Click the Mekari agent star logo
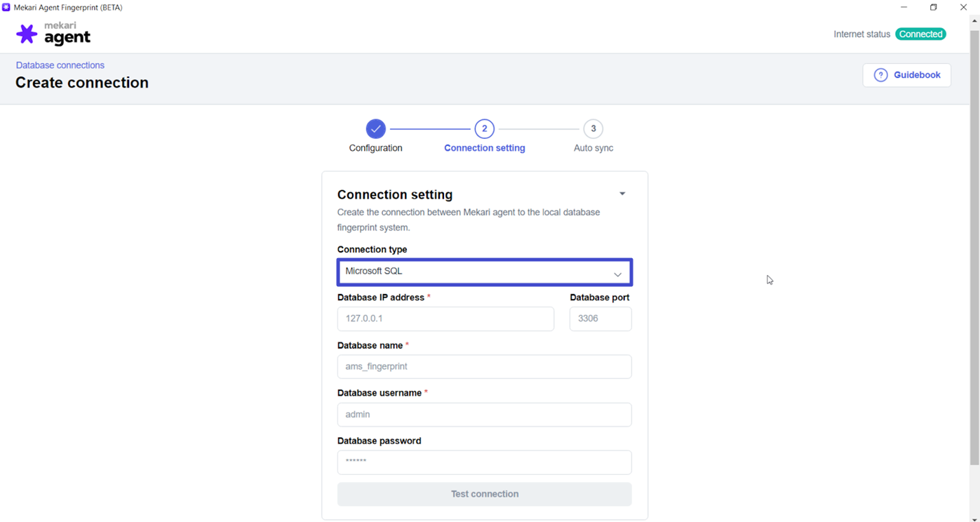The width and height of the screenshot is (980, 522). (x=27, y=34)
